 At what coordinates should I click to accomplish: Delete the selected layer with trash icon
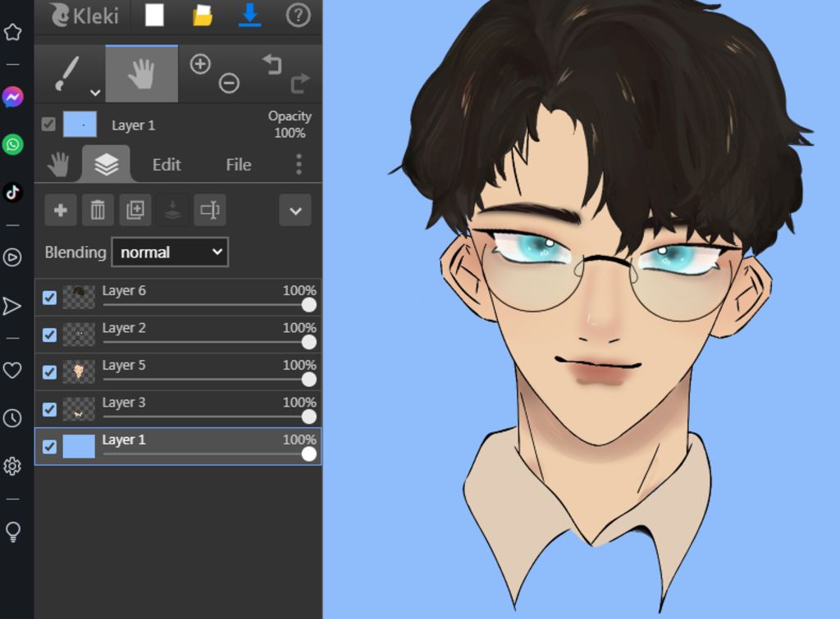(x=98, y=210)
